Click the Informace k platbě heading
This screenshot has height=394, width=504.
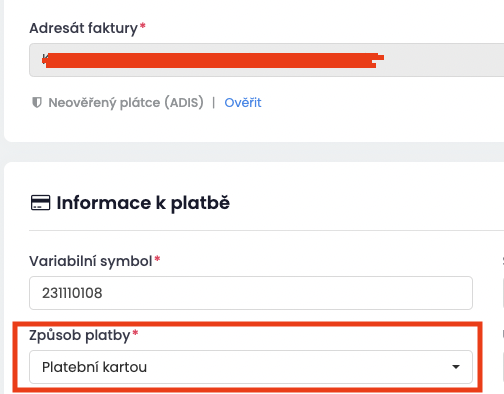pos(143,203)
